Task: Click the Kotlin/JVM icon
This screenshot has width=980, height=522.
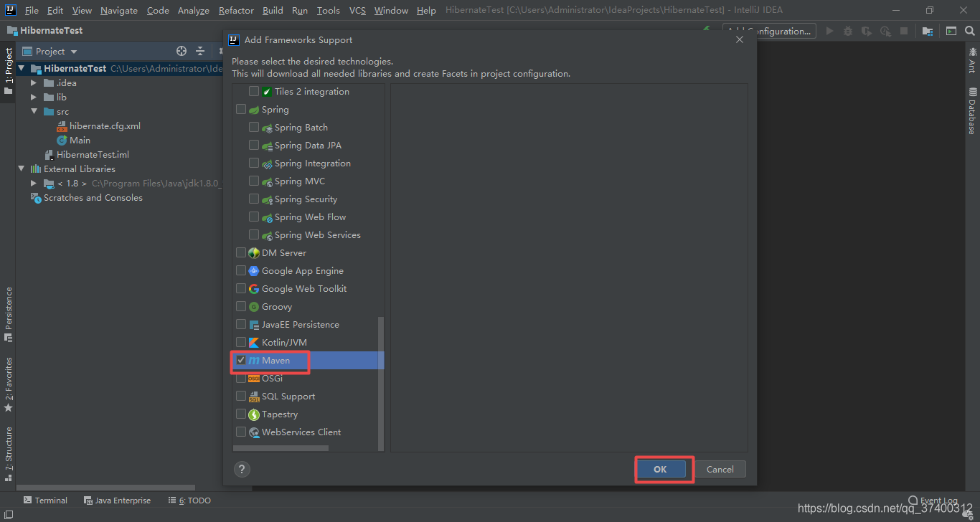Action: [254, 343]
